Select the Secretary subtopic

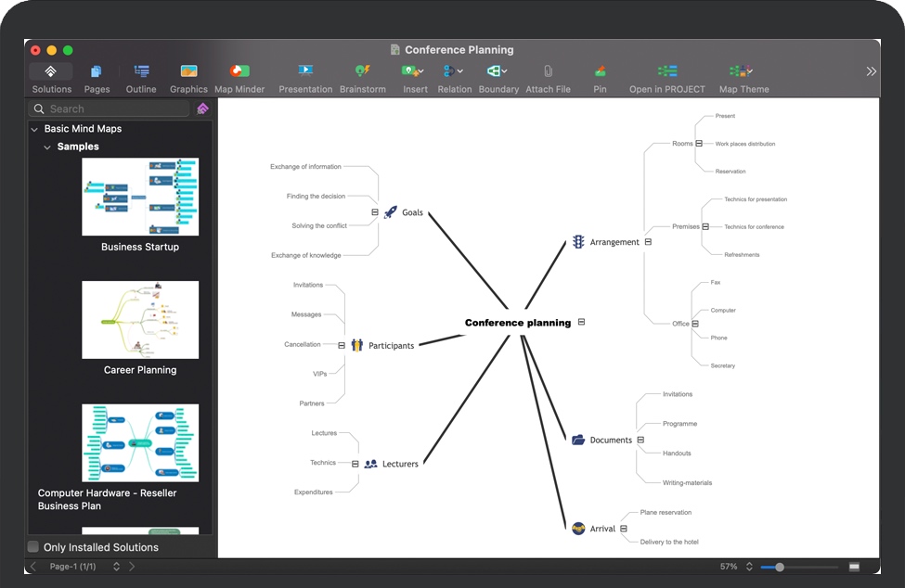723,366
